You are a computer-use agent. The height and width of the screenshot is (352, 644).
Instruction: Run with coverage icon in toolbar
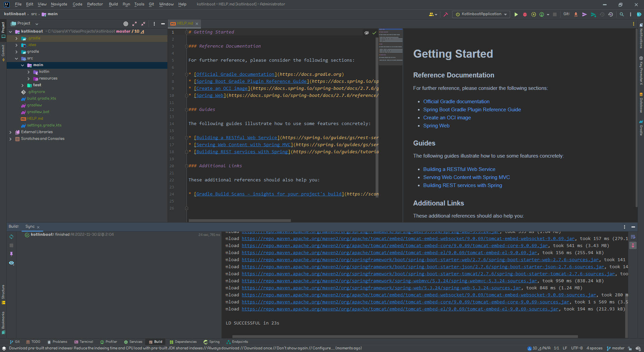click(533, 14)
